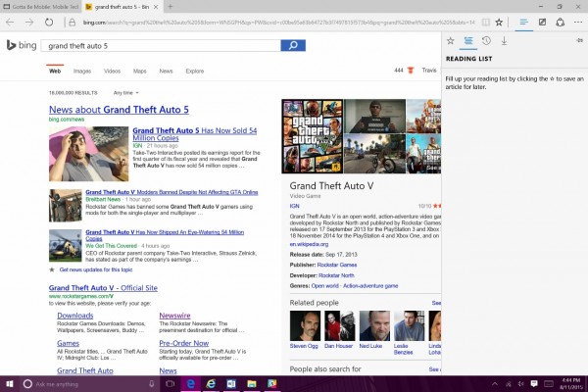The height and width of the screenshot is (392, 588).
Task: Open Edge More actions ellipsis menu
Action: [578, 23]
